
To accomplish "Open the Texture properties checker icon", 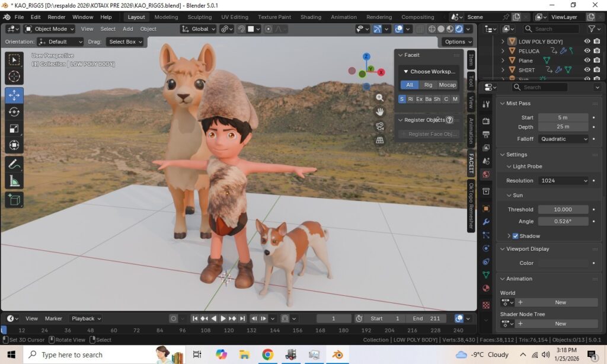I will coord(486,305).
